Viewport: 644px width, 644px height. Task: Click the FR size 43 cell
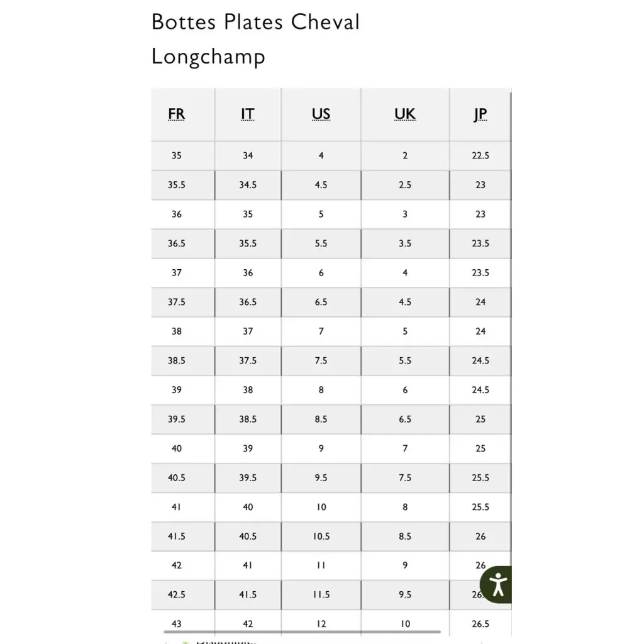tap(176, 624)
